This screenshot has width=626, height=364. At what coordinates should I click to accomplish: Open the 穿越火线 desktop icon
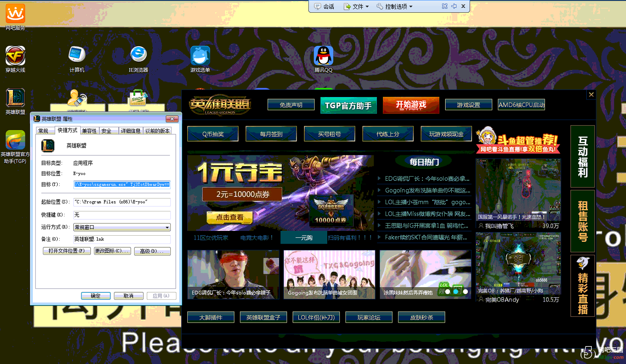point(15,59)
